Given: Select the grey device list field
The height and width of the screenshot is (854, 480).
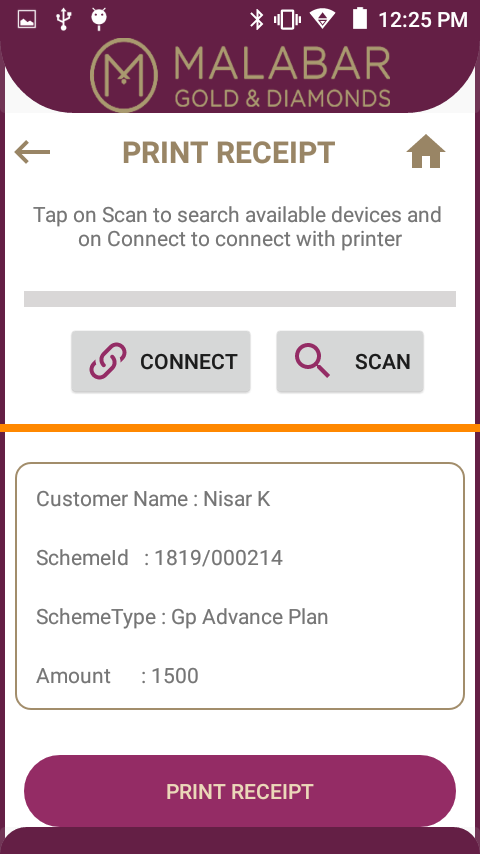Looking at the screenshot, I should click(240, 299).
